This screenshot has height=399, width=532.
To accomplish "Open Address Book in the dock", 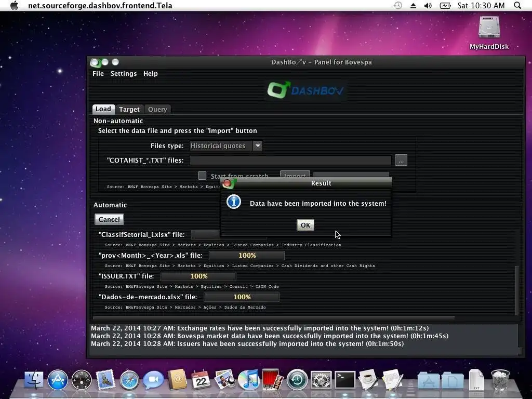I will pyautogui.click(x=178, y=380).
